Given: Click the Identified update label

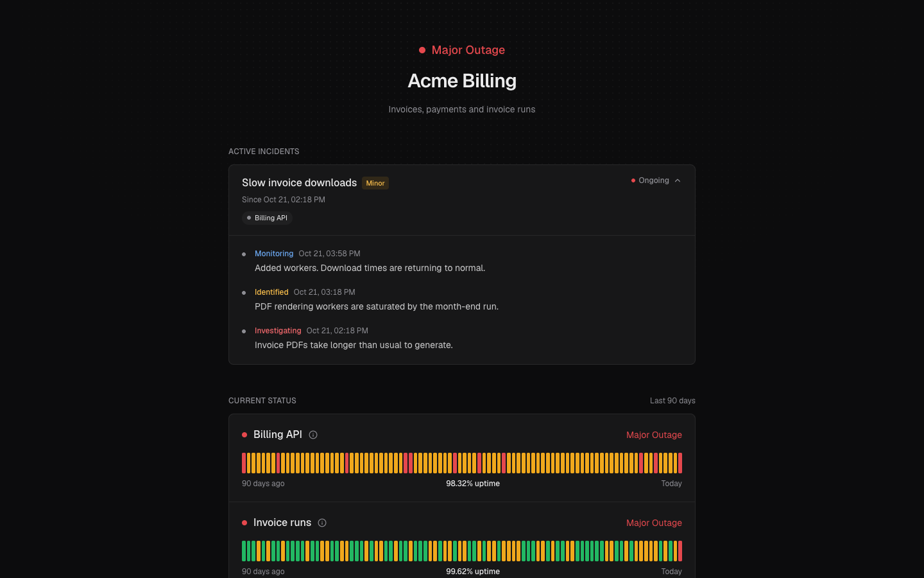Looking at the screenshot, I should tap(271, 292).
